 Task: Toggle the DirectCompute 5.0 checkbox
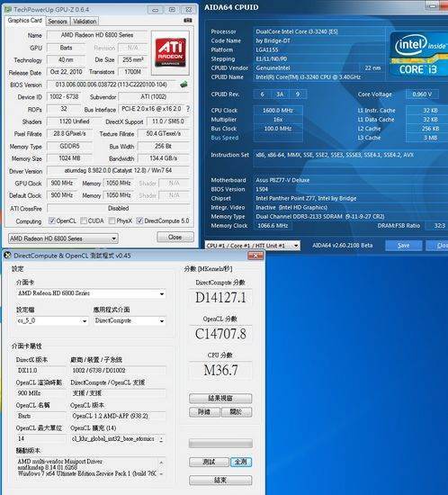[139, 220]
